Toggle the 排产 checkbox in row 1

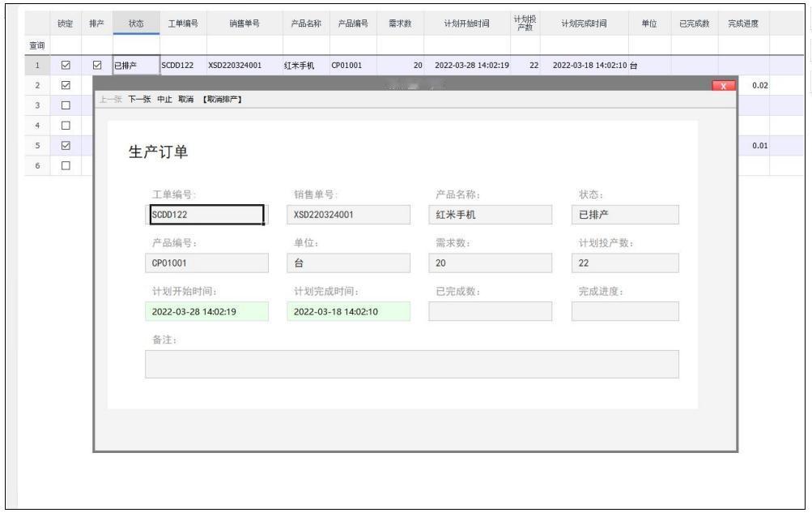(x=97, y=66)
